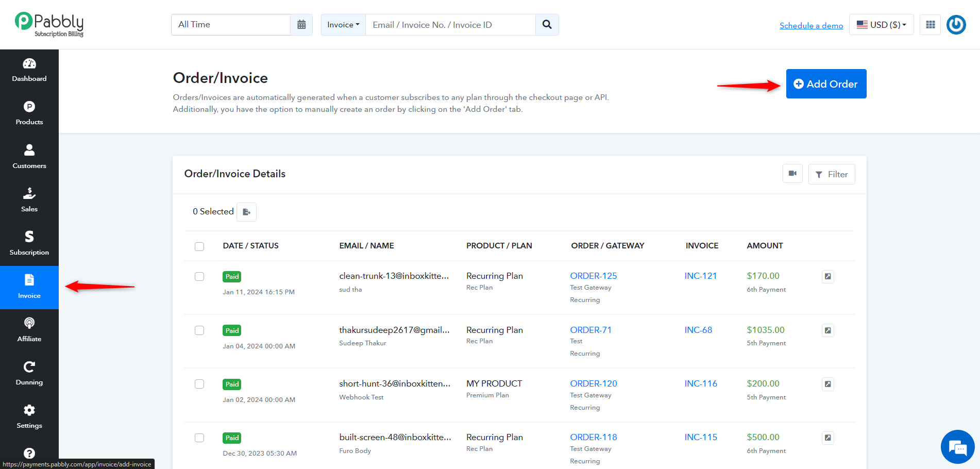The width and height of the screenshot is (980, 469).
Task: Open live chat bubble icon
Action: tap(958, 447)
